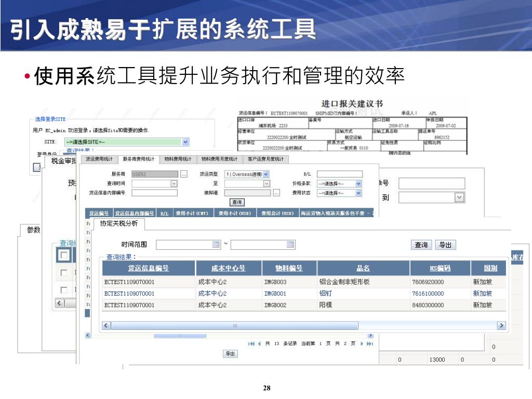Expand the 费用状态 dropdown
This screenshot has width=532, height=399.
[x=358, y=193]
